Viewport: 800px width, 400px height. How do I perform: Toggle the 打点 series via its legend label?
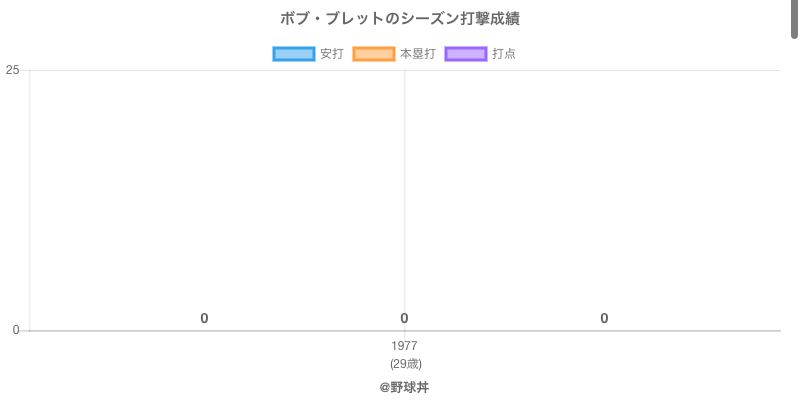click(504, 54)
